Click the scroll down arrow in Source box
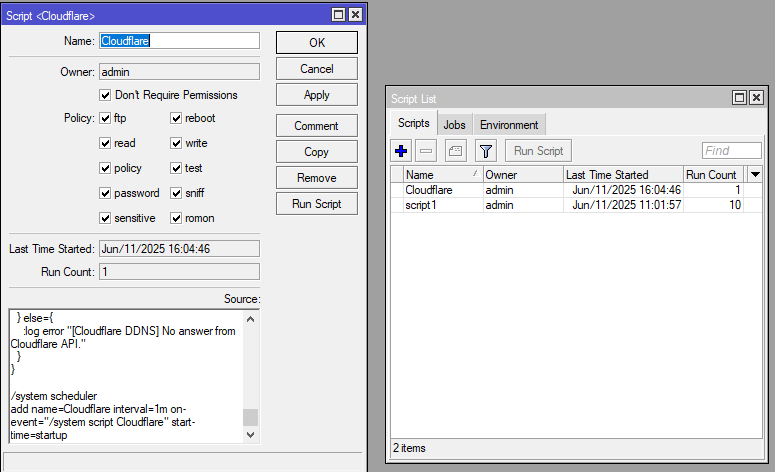The image size is (775, 472). tap(251, 434)
